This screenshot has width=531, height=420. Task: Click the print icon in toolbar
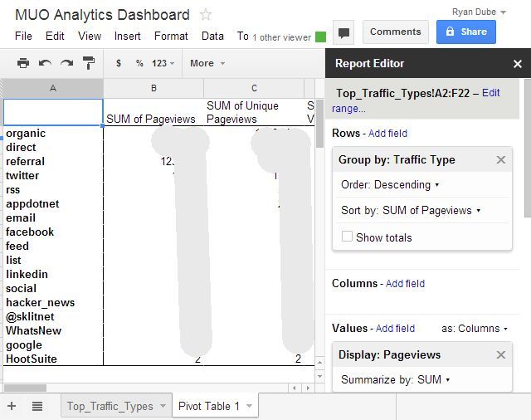(23, 63)
